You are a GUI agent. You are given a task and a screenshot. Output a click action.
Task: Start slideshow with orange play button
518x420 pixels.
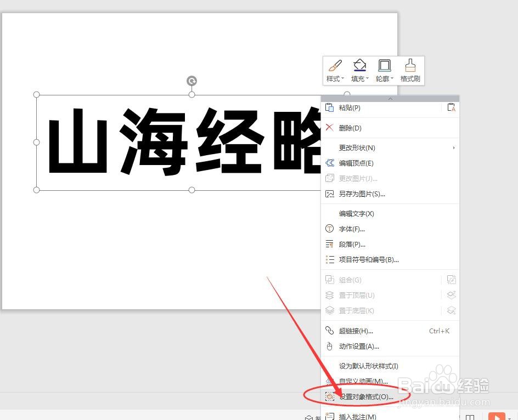click(497, 416)
